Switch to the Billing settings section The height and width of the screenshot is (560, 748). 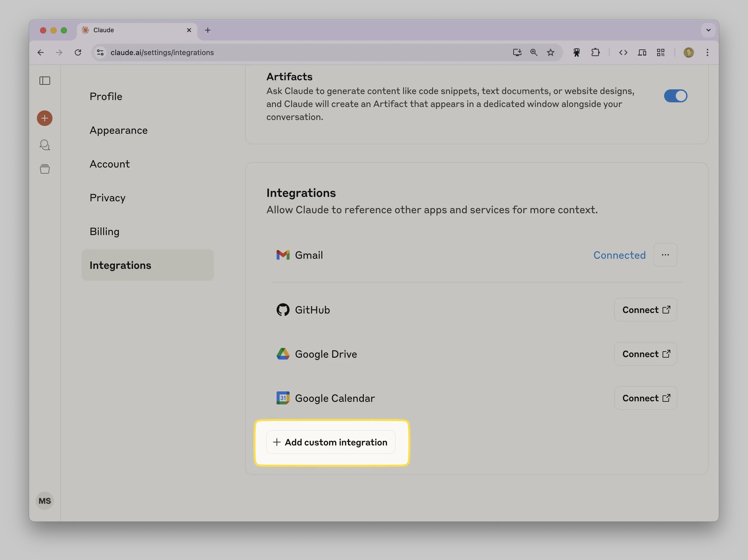point(104,232)
